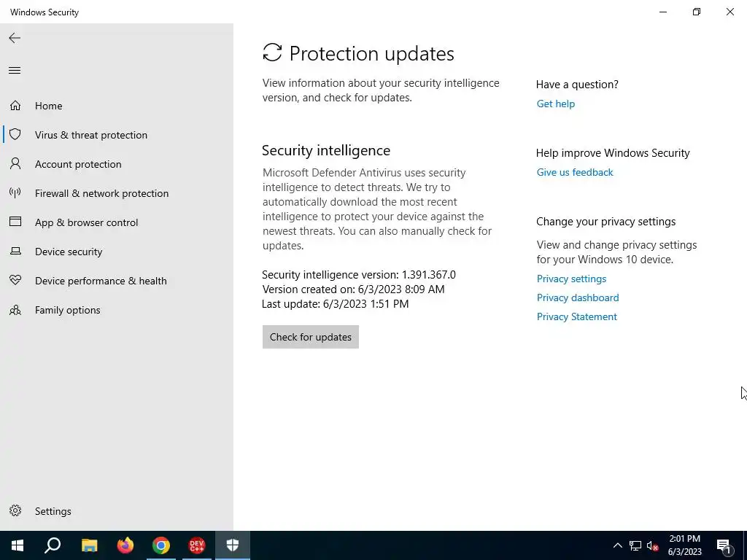Click the Firewall antenna icon

coord(15,192)
